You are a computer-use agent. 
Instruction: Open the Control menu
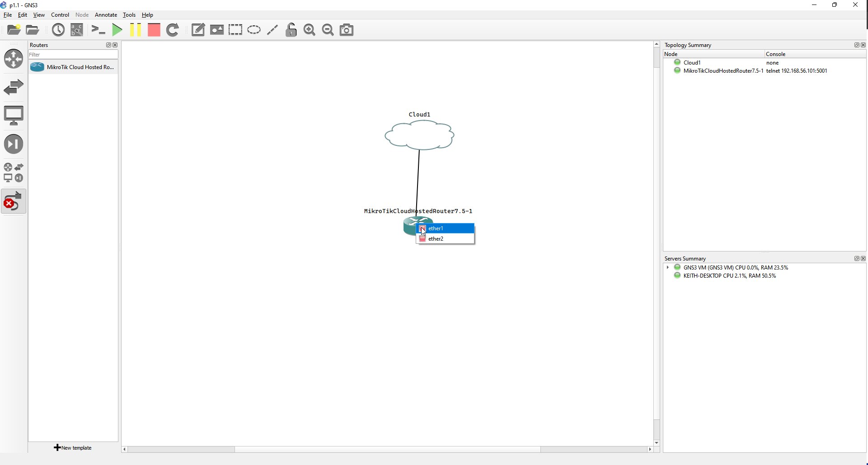[x=60, y=15]
